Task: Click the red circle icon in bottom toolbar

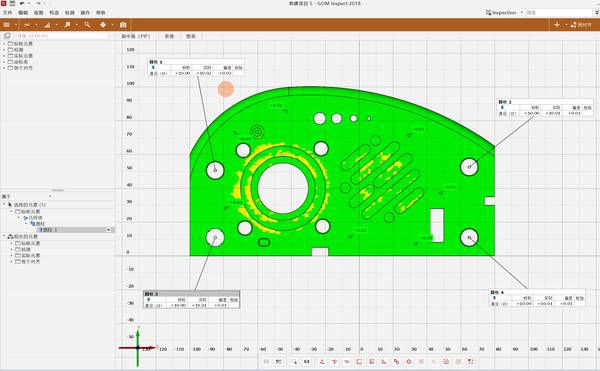Action: tap(409, 361)
